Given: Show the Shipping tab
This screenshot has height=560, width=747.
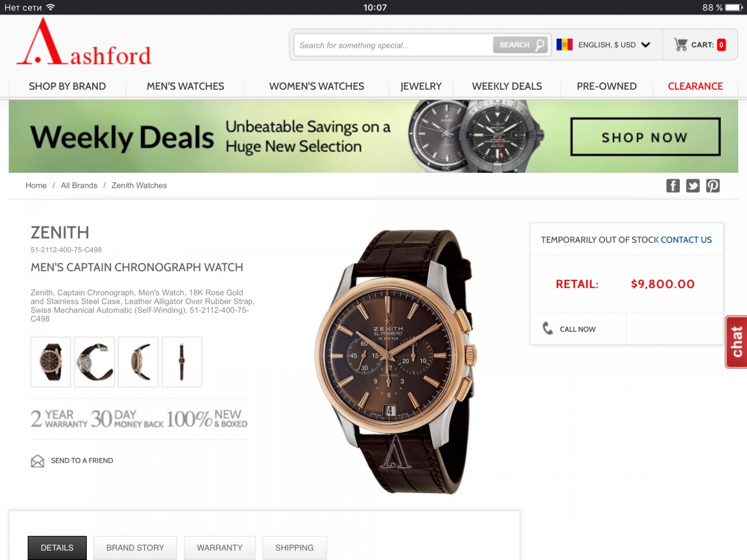Looking at the screenshot, I should pyautogui.click(x=294, y=548).
